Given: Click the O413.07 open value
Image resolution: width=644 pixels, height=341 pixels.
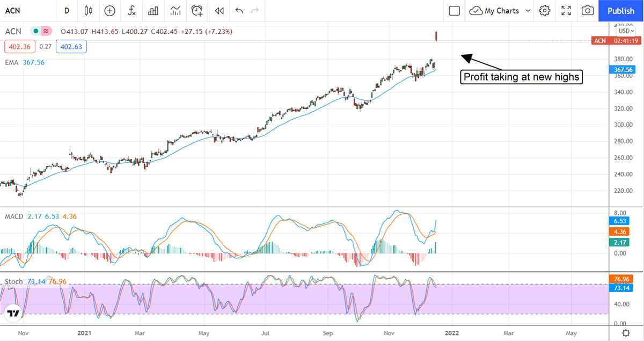Looking at the screenshot, I should 74,32.
